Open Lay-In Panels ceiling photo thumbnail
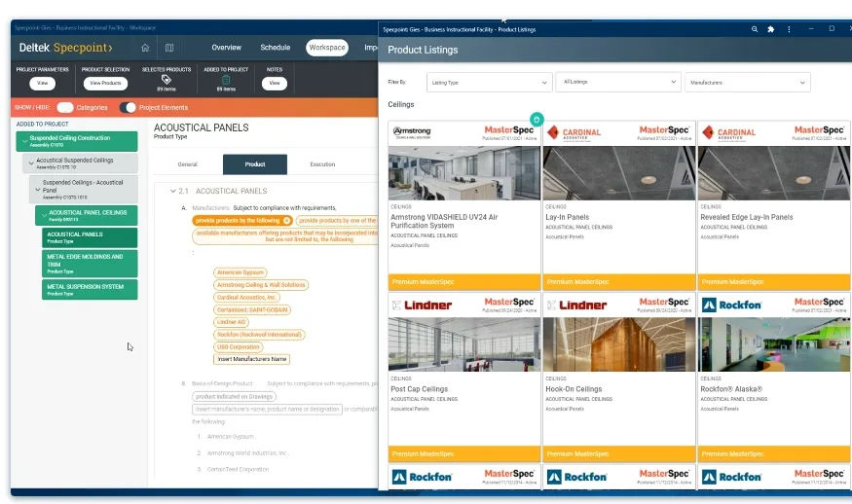Image resolution: width=852 pixels, height=504 pixels. (619, 173)
